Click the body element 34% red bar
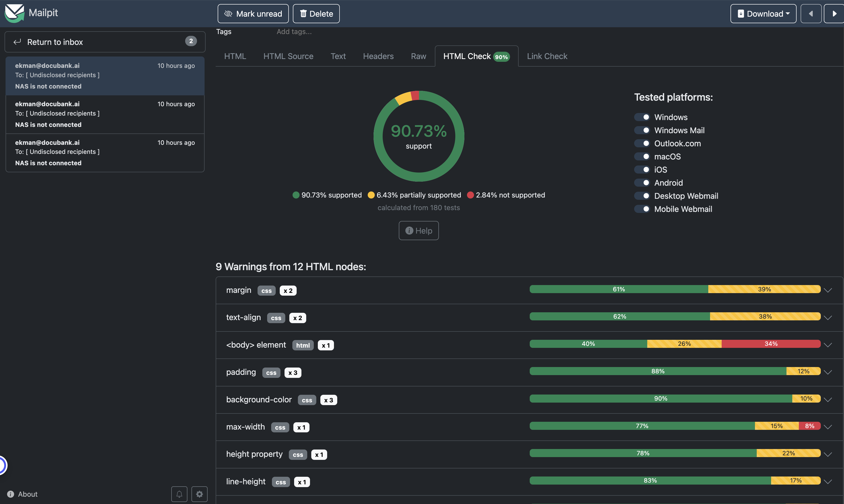This screenshot has height=504, width=844. [x=771, y=344]
